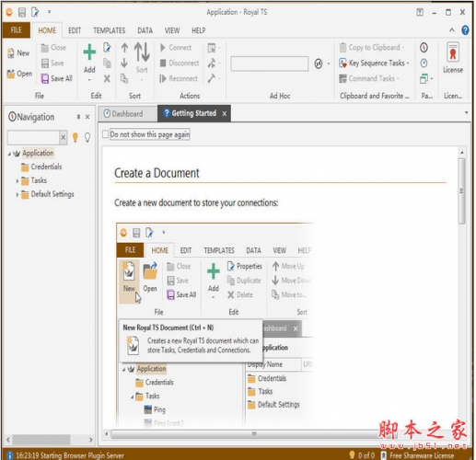Click the Properties icon in Edit group
Image resolution: width=476 pixels, height=460 pixels.
107,48
